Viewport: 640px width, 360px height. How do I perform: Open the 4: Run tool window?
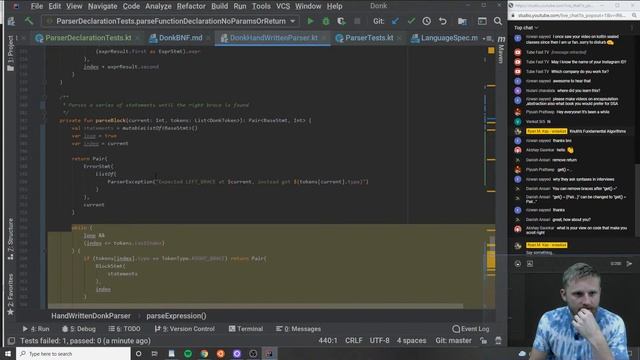pos(36,329)
